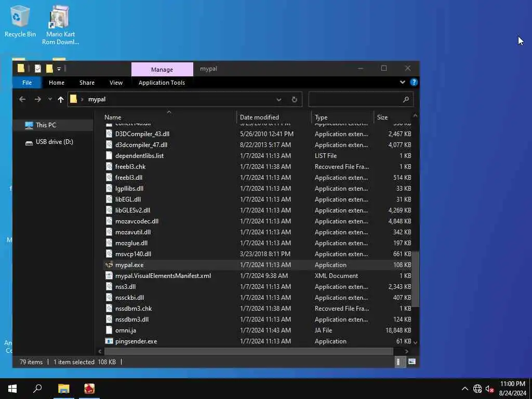Viewport: 532px width, 399px height.
Task: Select nssdbm3.chk file
Action: 134,309
